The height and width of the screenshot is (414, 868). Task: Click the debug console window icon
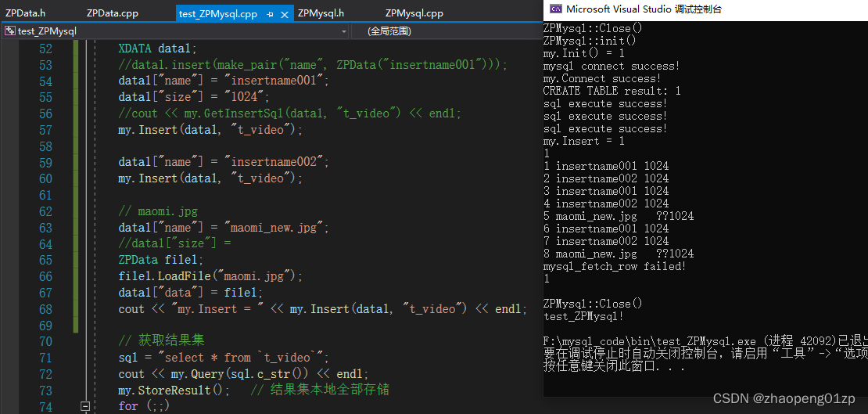[x=555, y=9]
